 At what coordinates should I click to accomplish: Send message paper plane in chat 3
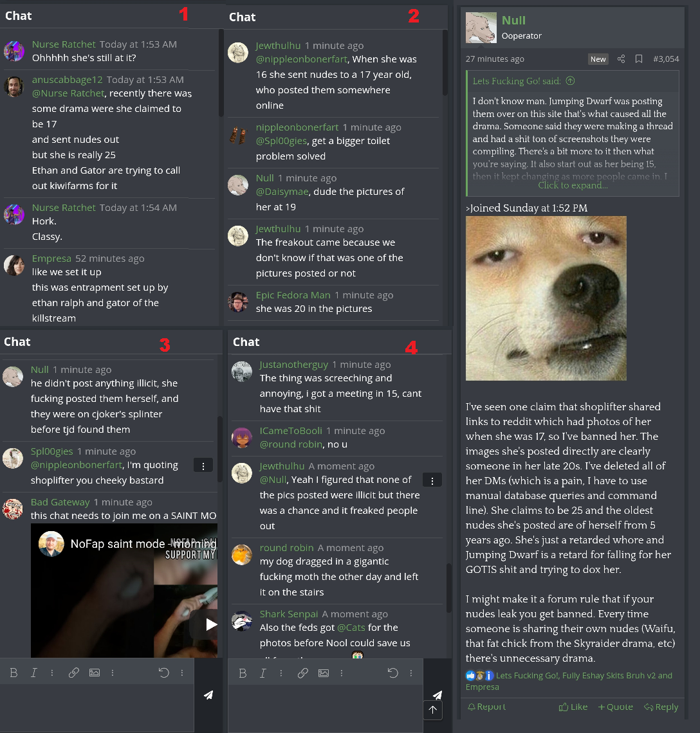click(208, 695)
